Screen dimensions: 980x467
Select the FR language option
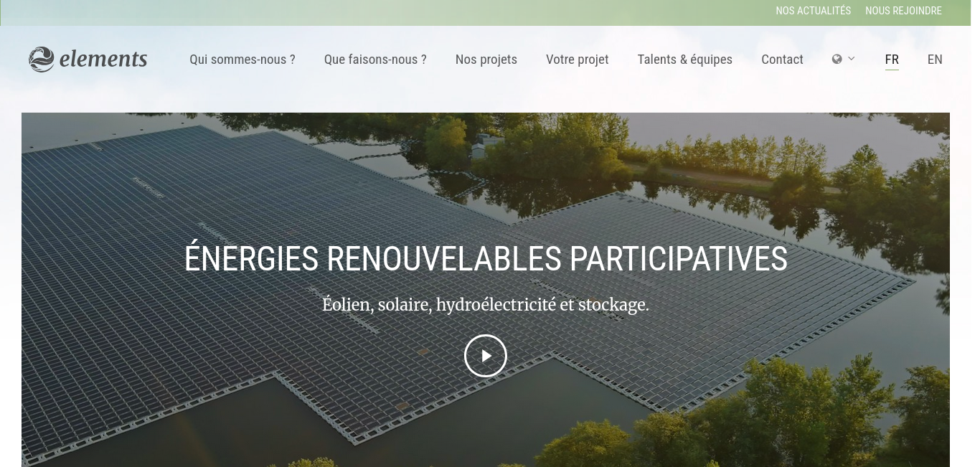pos(892,60)
